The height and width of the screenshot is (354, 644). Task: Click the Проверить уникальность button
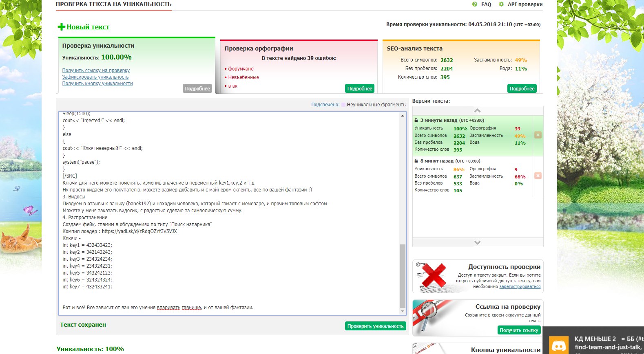tap(376, 326)
